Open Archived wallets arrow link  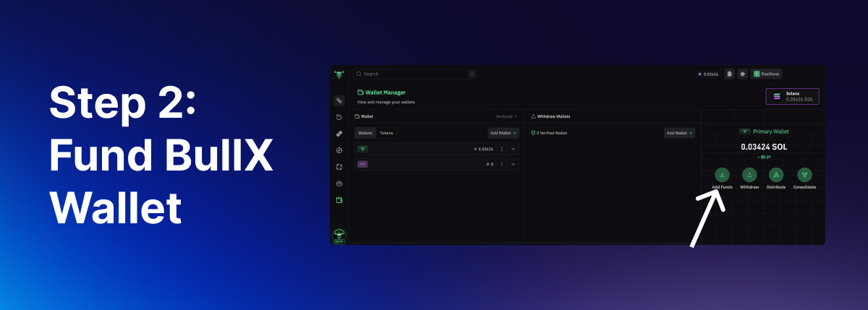click(507, 116)
